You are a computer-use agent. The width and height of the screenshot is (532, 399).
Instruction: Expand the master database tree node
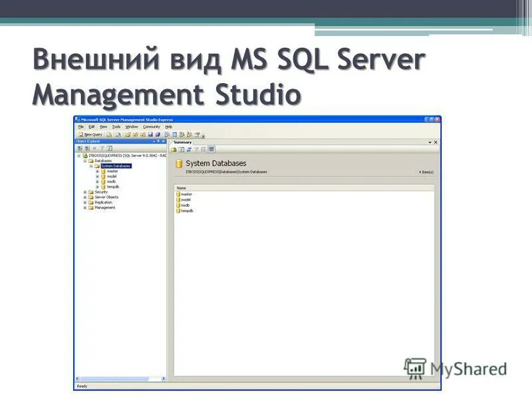tap(97, 172)
